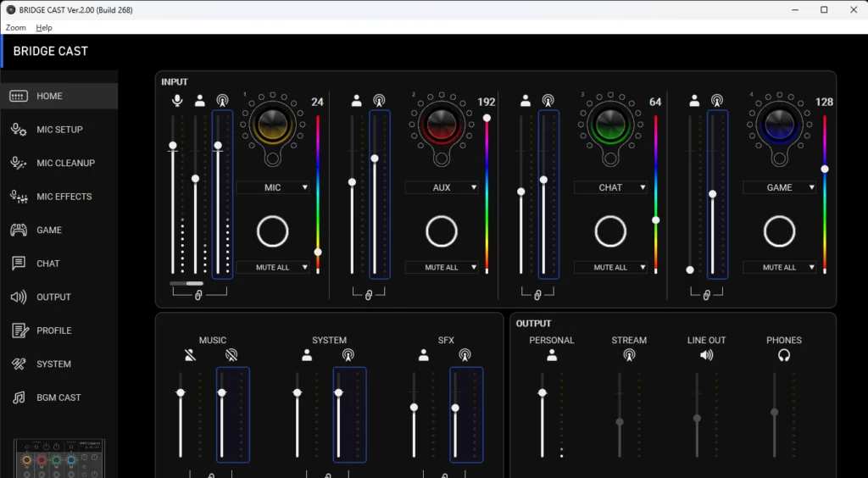Toggle the round mute button in AUX channel
This screenshot has width=868, height=478.
(442, 231)
